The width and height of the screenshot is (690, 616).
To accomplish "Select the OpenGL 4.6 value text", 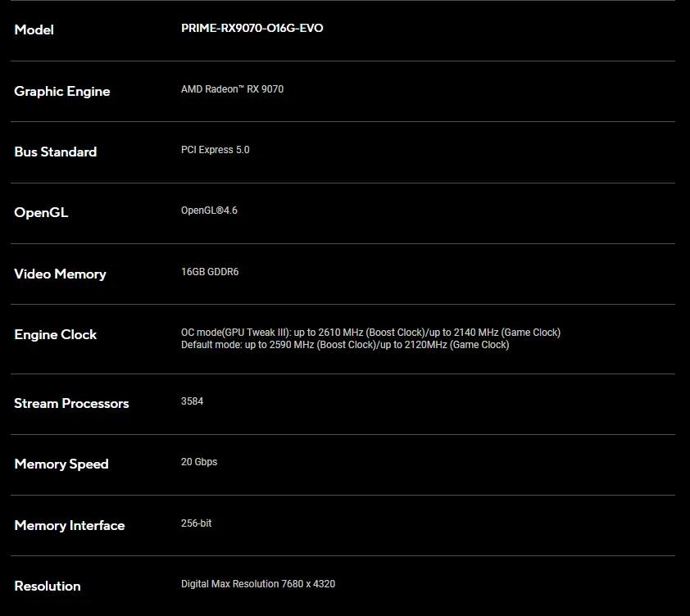I will pyautogui.click(x=209, y=211).
